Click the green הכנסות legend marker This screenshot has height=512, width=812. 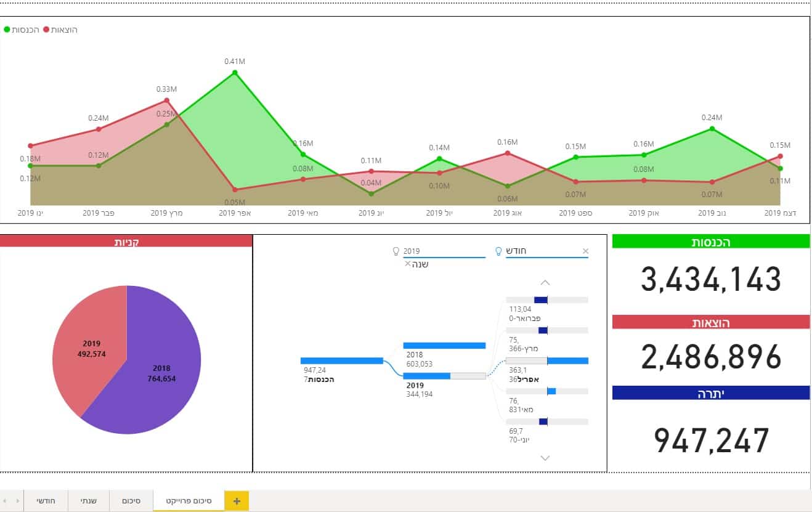(7, 30)
